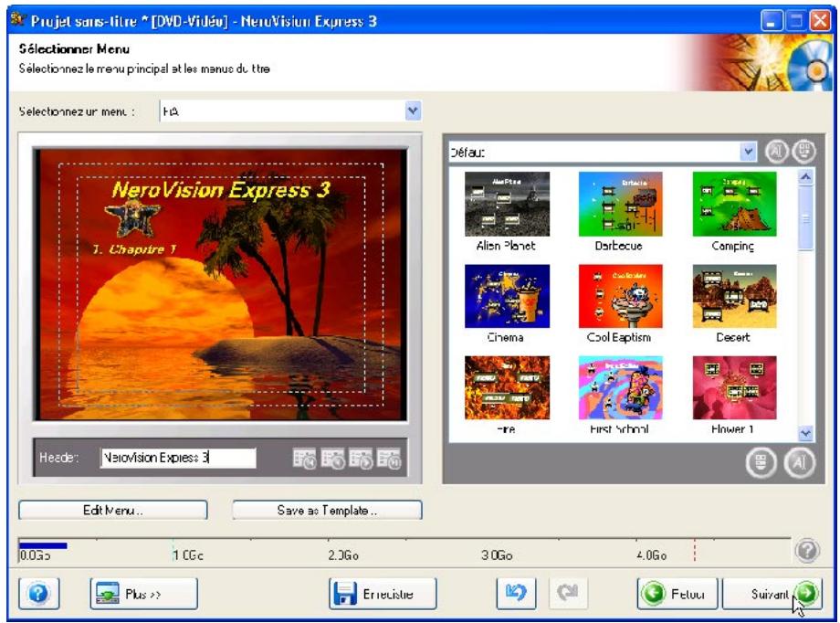Click the red DVD capacity limit marker
840x623 pixels.
(x=695, y=550)
